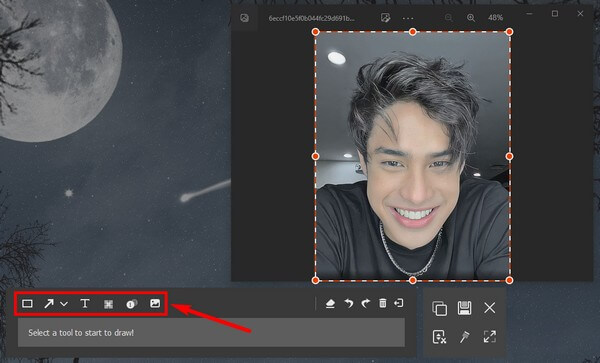Screen dimensions: 600x363
Task: Click the file name 6eccf10e5f0b044fc29d691b...
Action: coord(311,18)
